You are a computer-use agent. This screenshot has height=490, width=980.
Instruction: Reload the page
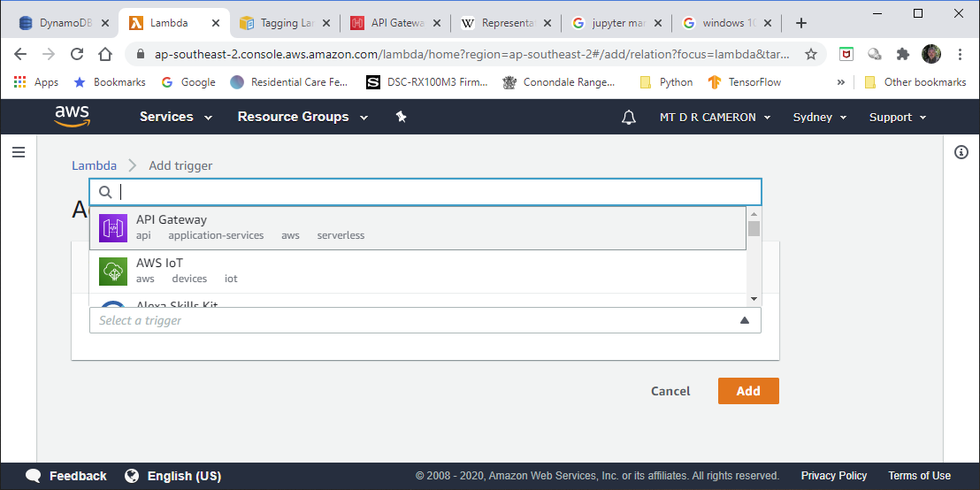77,54
